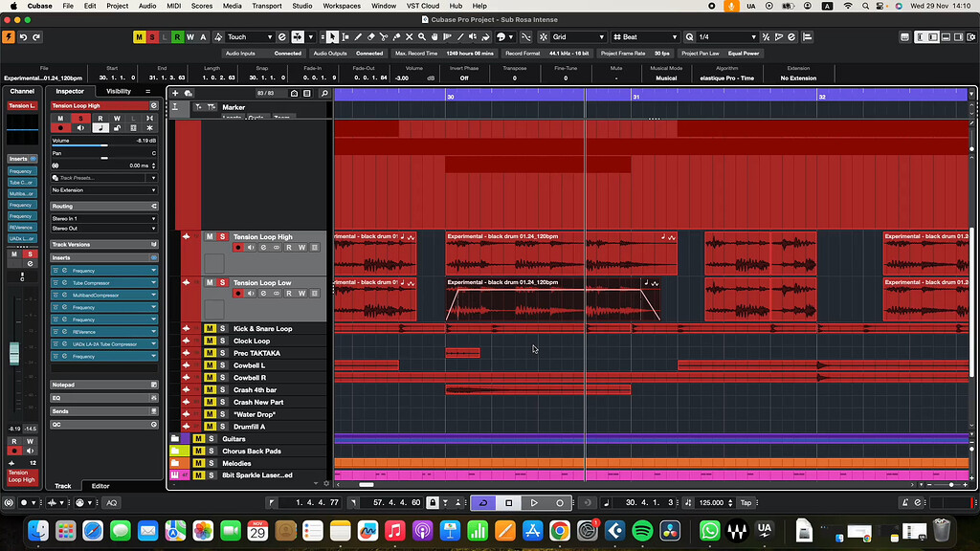Switch to the Visibility tab
This screenshot has width=980, height=551.
pyautogui.click(x=119, y=91)
